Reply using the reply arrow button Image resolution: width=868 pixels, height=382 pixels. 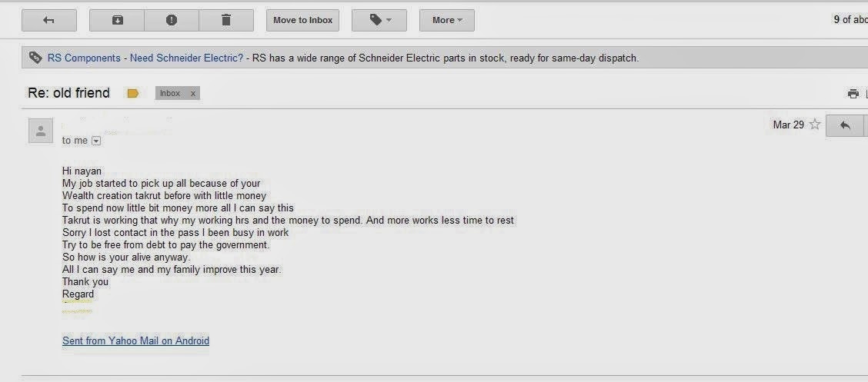click(845, 125)
